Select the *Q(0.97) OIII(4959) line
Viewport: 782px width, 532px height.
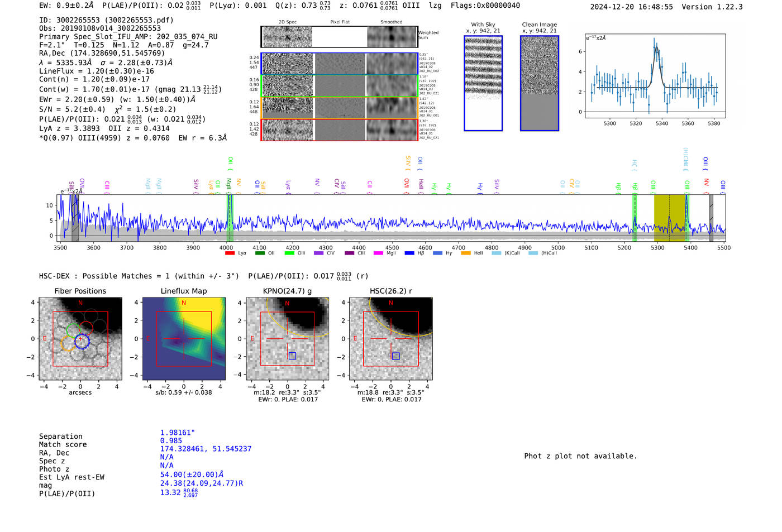(x=133, y=138)
